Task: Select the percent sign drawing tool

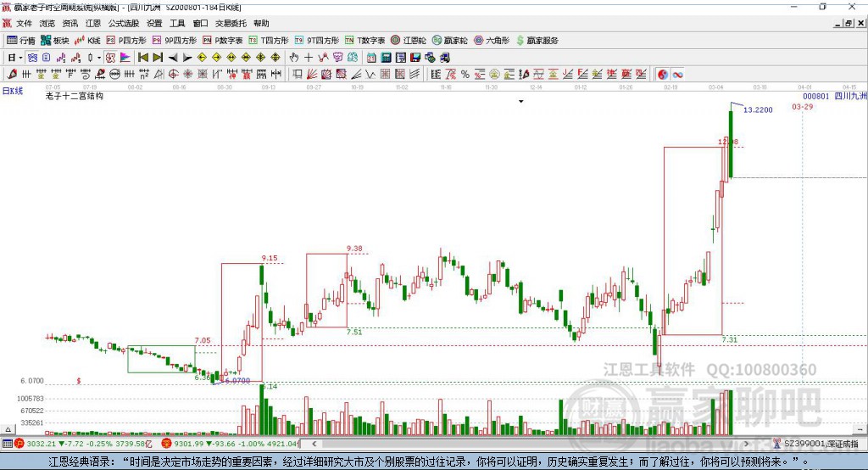Action: coord(465,75)
